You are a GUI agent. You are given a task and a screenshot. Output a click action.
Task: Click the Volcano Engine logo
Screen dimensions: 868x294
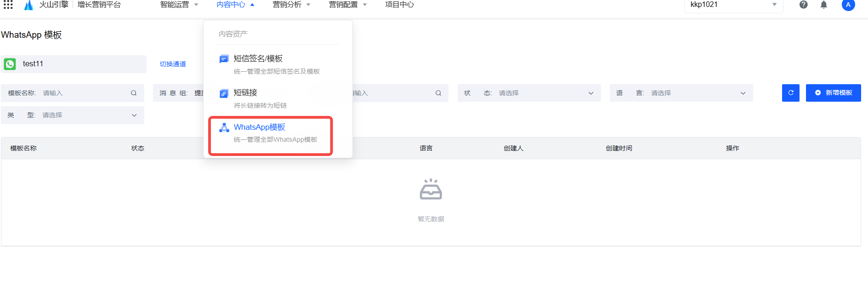click(x=28, y=5)
